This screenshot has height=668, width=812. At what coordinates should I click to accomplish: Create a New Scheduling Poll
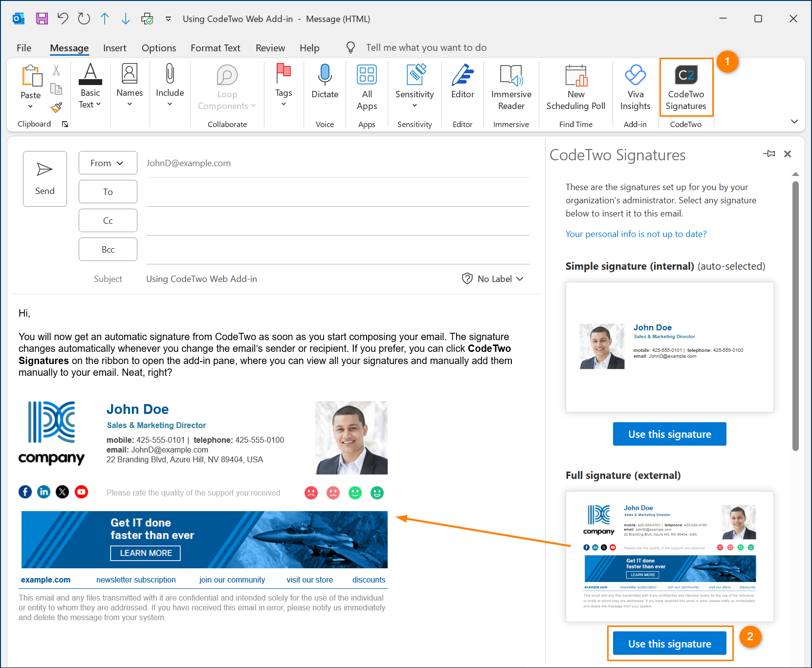[x=575, y=87]
